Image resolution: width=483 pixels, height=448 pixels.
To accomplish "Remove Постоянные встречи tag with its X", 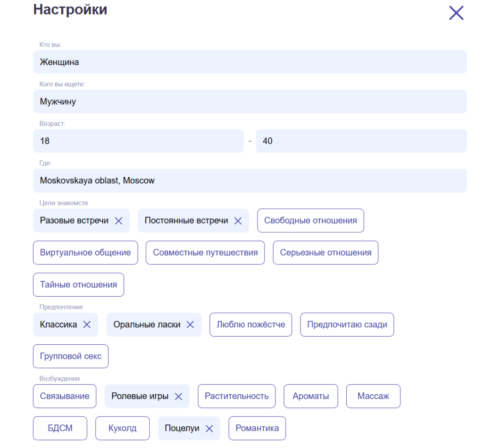I will [x=238, y=221].
